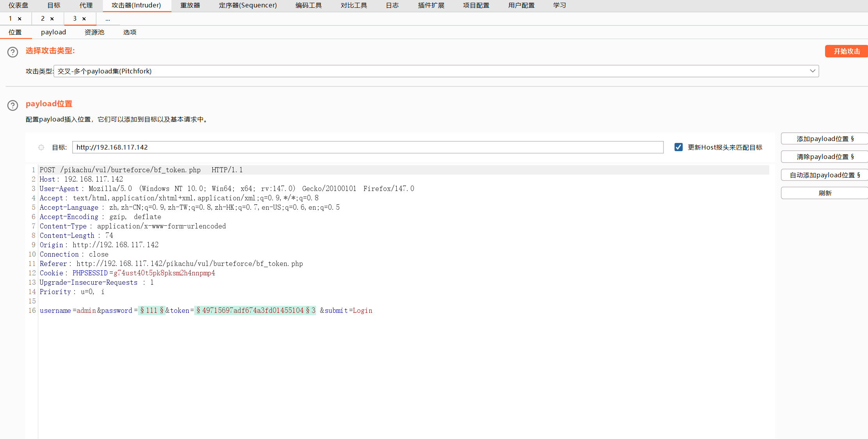The height and width of the screenshot is (439, 868).
Task: Toggle 更新Host报头来匹配目标 checkbox
Action: (x=678, y=147)
